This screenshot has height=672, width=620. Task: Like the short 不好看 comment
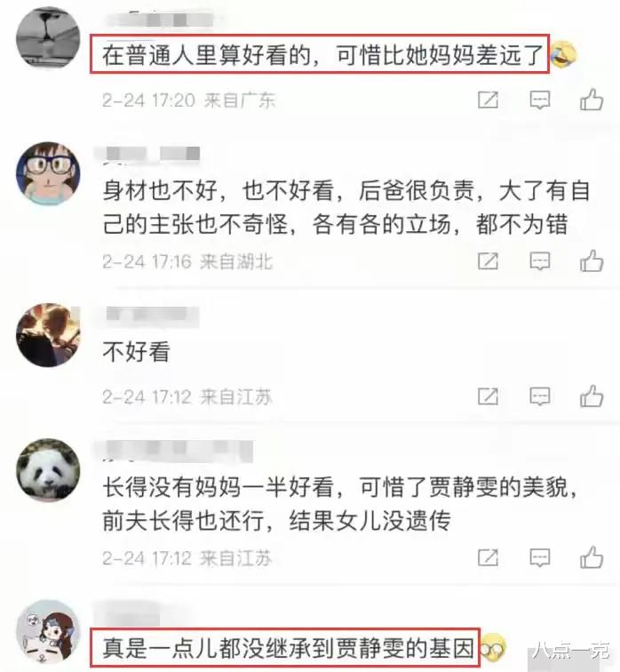(592, 396)
